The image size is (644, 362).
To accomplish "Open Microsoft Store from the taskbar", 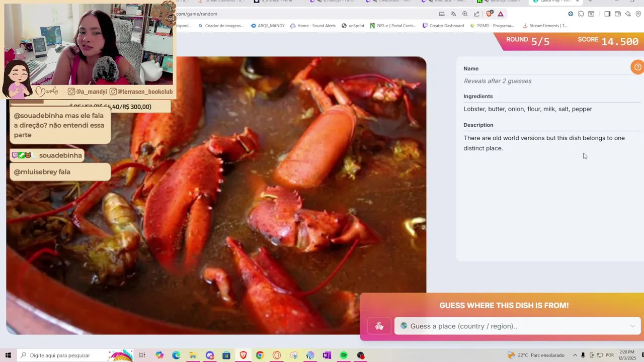I will pos(226,355).
